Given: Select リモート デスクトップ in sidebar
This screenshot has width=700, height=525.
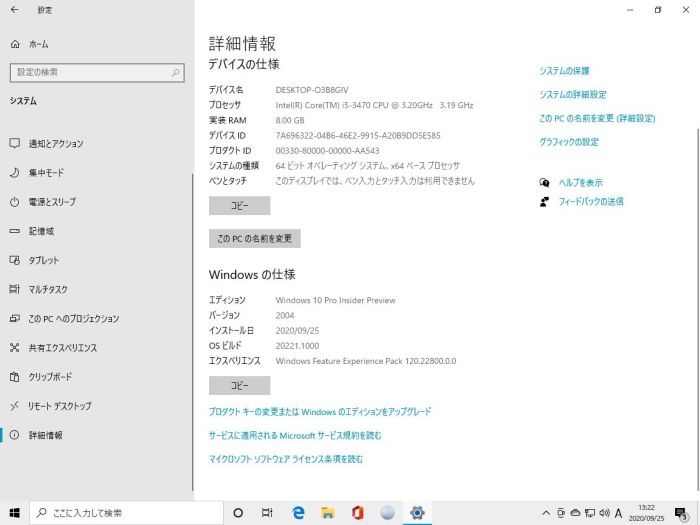Looking at the screenshot, I should coord(59,406).
